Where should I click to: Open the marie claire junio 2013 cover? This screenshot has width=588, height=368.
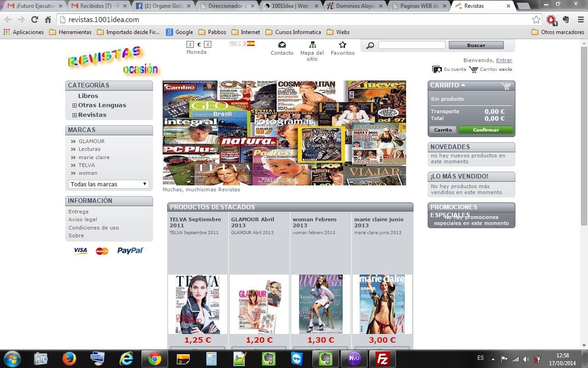pyautogui.click(x=382, y=304)
